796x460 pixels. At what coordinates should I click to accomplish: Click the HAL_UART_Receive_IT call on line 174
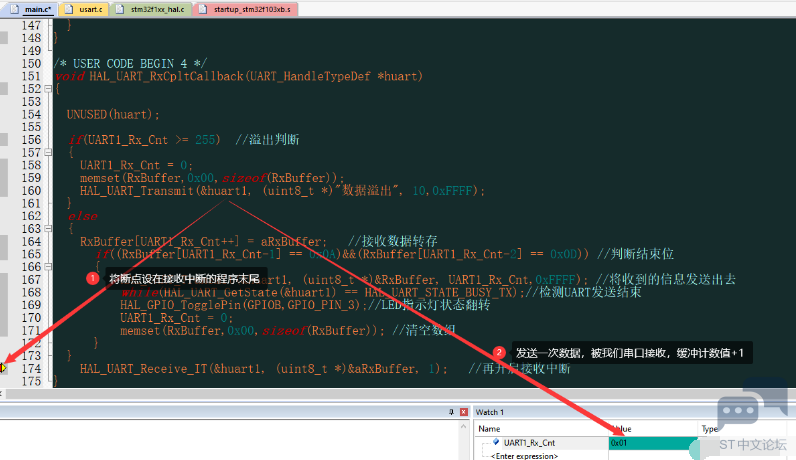point(263,369)
